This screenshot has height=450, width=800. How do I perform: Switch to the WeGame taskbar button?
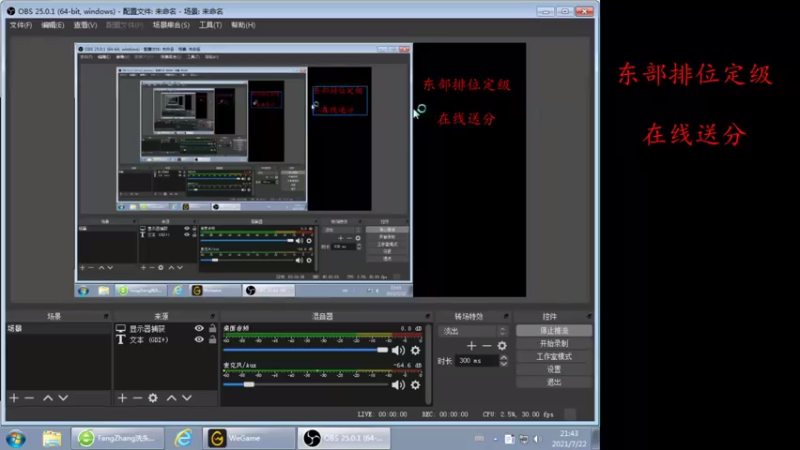click(x=248, y=438)
